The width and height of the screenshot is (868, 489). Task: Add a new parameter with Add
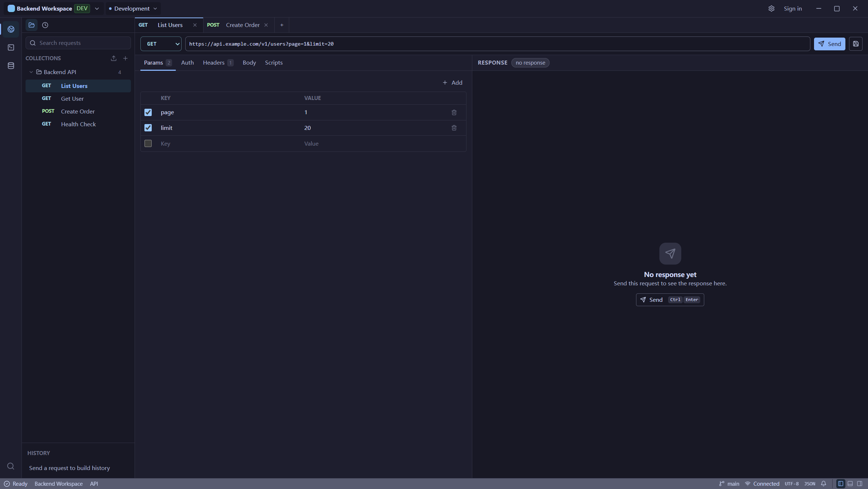click(453, 83)
